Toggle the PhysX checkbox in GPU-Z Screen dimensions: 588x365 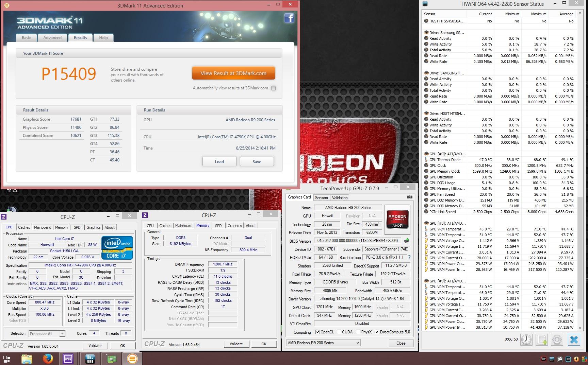pyautogui.click(x=358, y=332)
